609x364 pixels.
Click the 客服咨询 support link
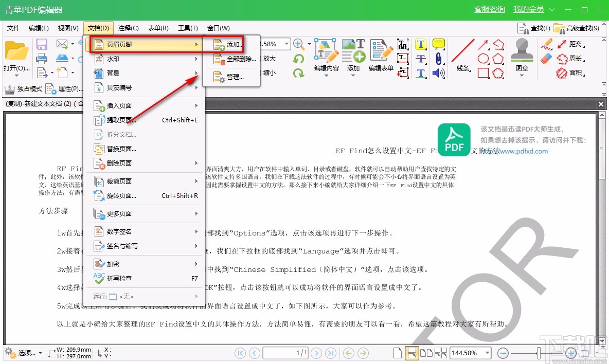(x=489, y=9)
